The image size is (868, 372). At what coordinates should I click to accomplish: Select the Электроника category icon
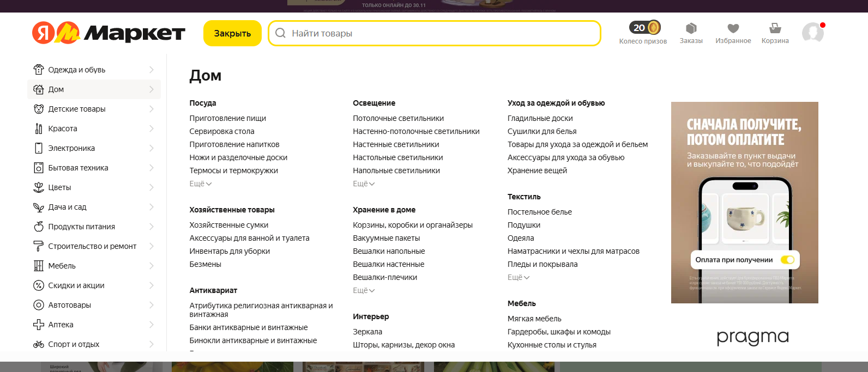click(x=39, y=148)
